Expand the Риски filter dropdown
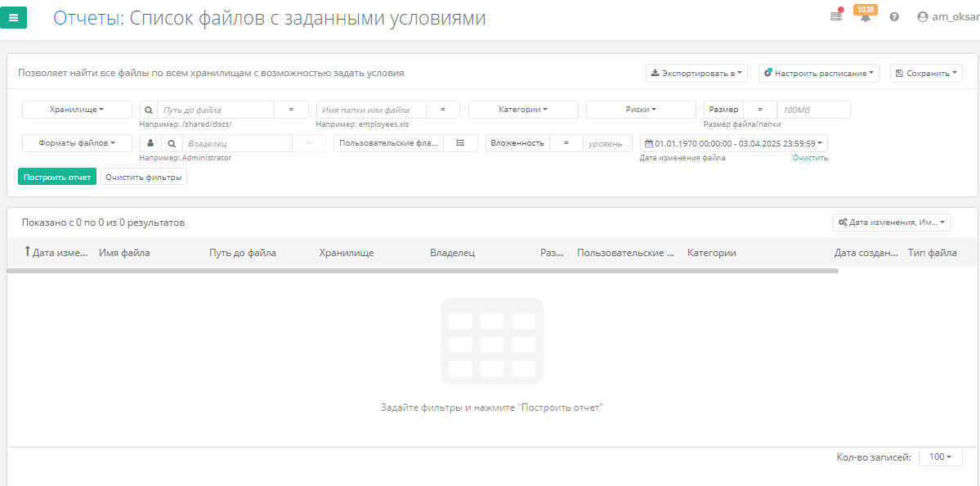Viewport: 980px width, 486px height. coord(641,110)
